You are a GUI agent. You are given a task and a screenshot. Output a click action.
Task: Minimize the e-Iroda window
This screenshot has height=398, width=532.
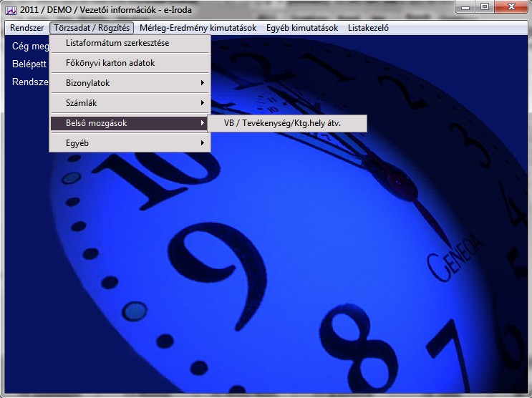pos(467,7)
